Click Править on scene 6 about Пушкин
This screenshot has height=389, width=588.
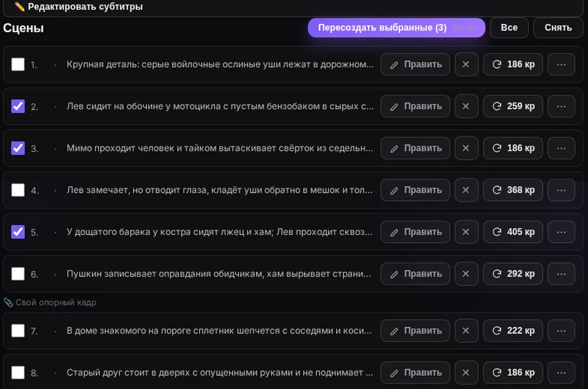(415, 274)
